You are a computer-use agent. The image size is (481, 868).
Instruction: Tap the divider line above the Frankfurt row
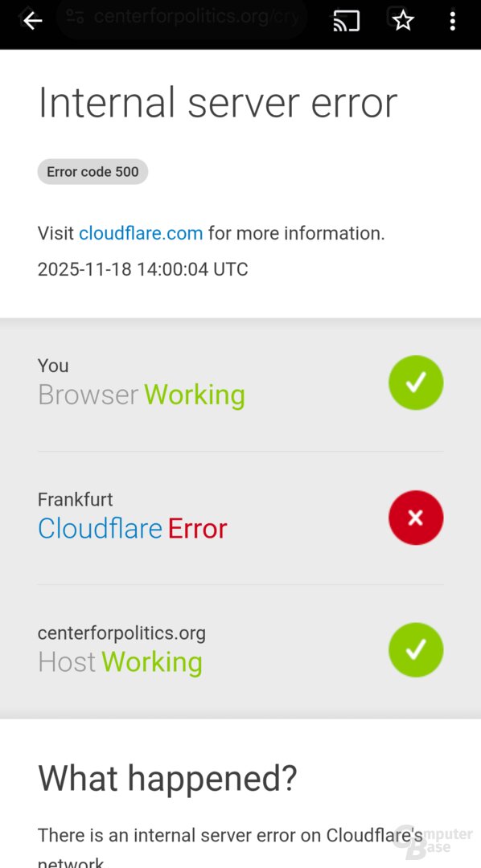240,449
